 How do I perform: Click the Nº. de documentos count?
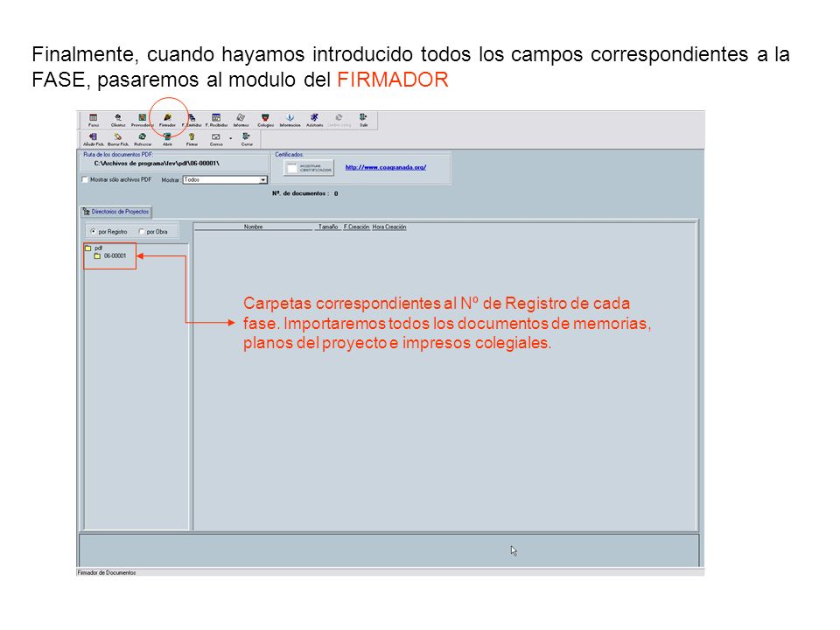pyautogui.click(x=304, y=193)
